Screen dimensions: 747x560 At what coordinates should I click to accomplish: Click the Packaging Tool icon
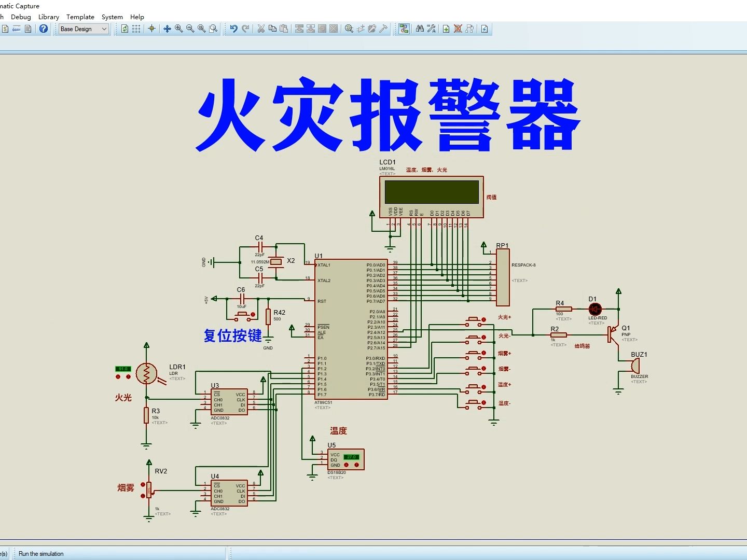(x=372, y=29)
